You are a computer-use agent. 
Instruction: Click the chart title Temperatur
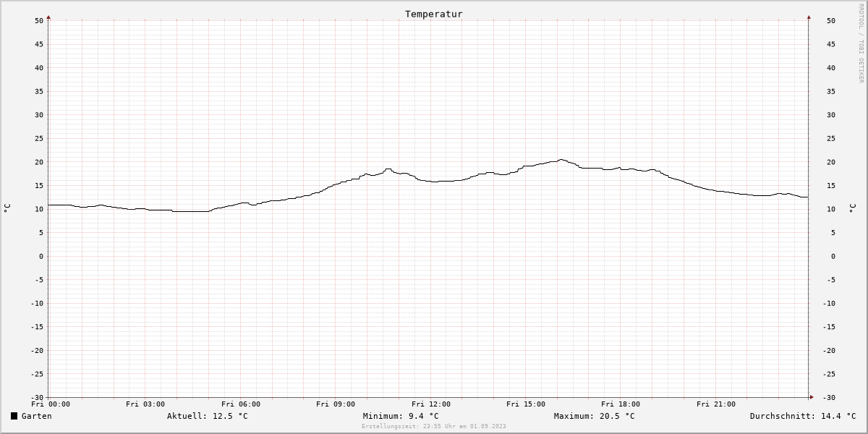click(434, 14)
